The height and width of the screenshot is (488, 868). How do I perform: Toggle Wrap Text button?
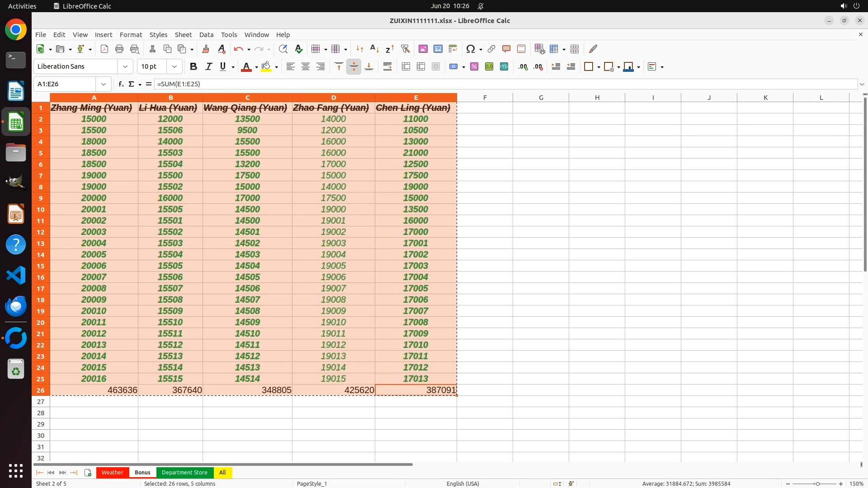(387, 67)
